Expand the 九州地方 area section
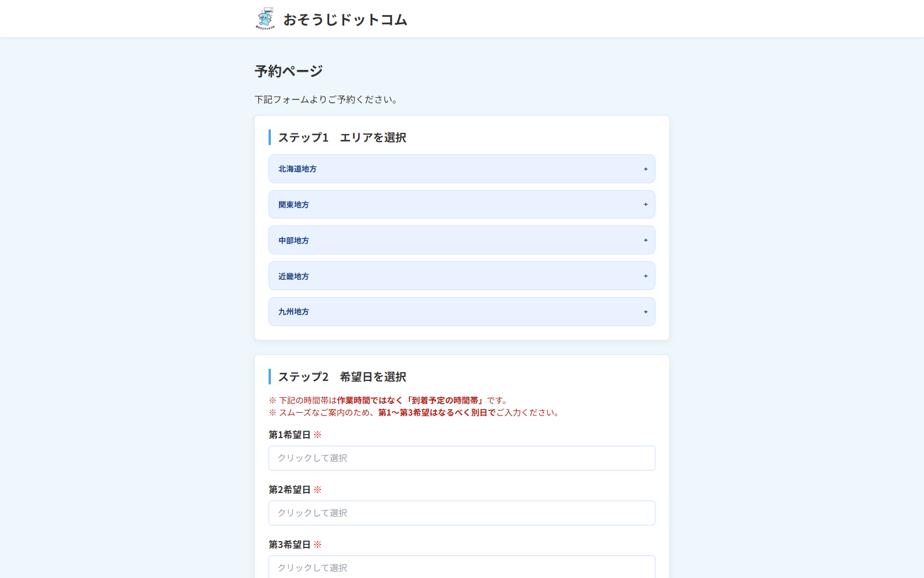Image resolution: width=924 pixels, height=578 pixels. click(x=462, y=312)
